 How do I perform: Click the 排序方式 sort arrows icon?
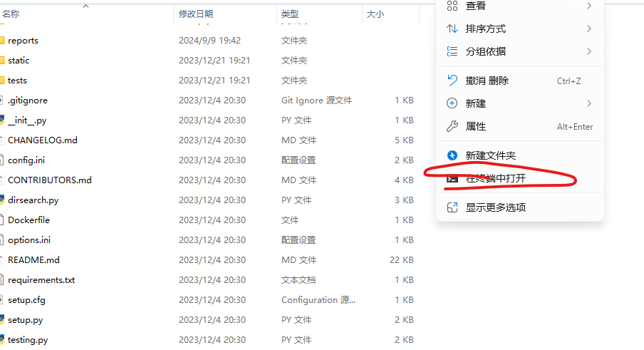click(452, 29)
